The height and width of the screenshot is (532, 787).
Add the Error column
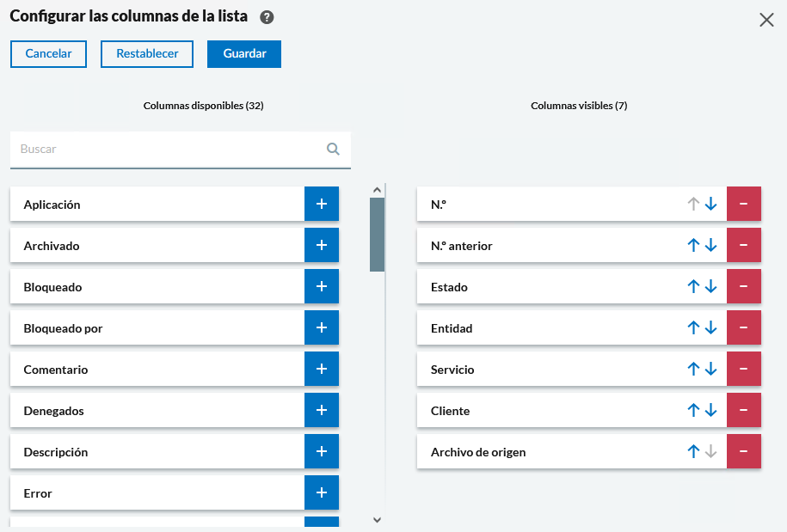[x=321, y=493]
